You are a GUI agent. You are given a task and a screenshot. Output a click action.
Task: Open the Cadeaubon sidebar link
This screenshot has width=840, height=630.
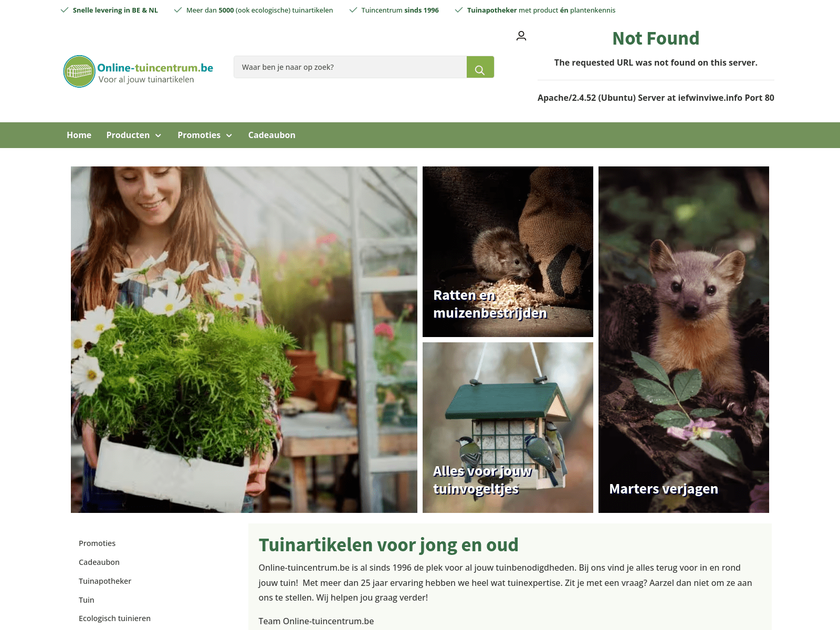[99, 562]
